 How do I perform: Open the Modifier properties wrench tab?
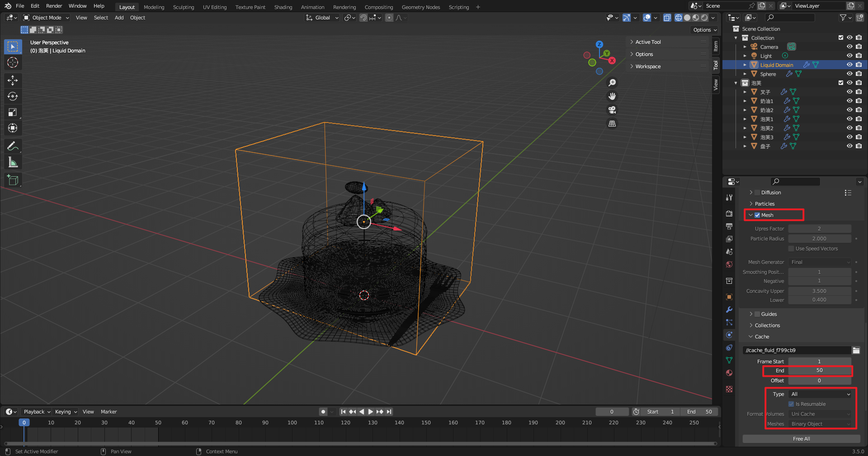point(729,310)
